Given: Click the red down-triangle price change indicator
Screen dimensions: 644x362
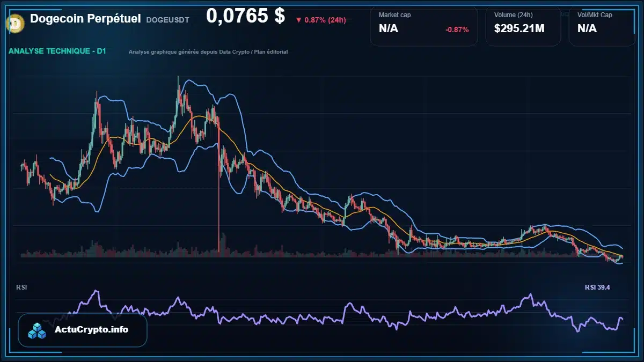Looking at the screenshot, I should point(298,20).
